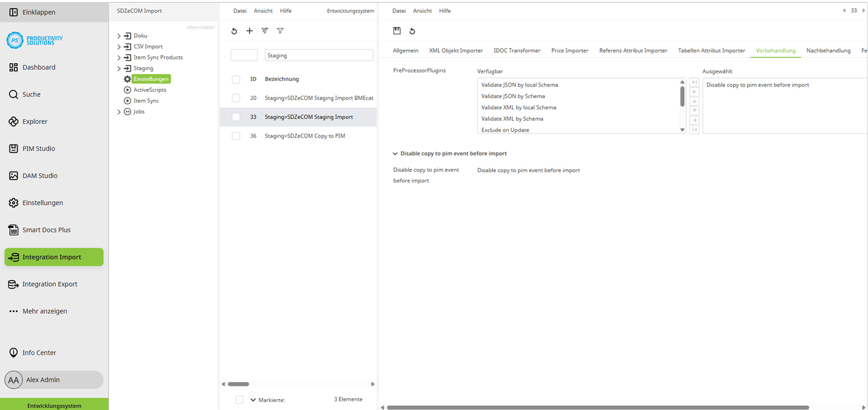Image resolution: width=868 pixels, height=410 pixels.
Task: Click the reload icon next to save
Action: [412, 32]
